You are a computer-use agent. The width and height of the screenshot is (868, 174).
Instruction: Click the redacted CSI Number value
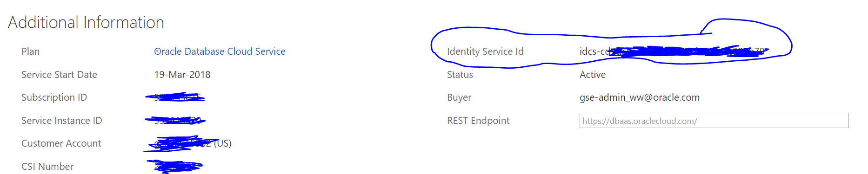pos(175,166)
